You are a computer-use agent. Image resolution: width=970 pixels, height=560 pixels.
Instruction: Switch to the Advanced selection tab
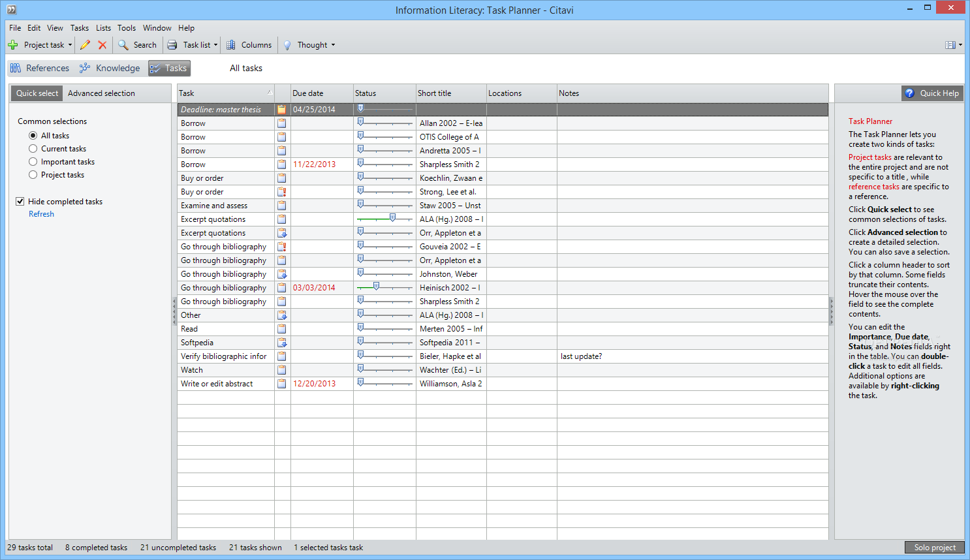(101, 93)
